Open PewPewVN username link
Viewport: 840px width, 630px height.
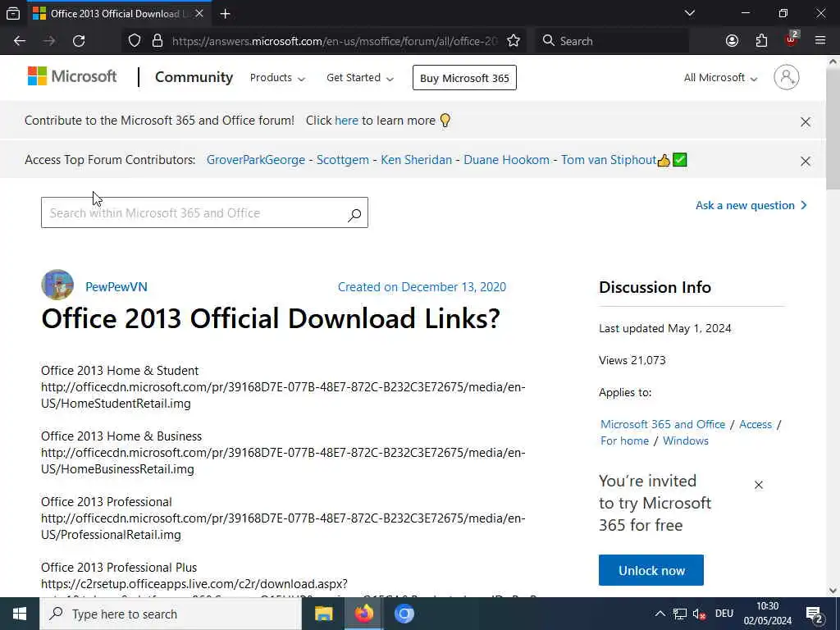pos(116,286)
